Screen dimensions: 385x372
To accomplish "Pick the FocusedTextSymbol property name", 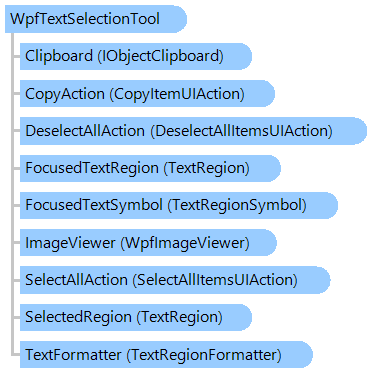I will [94, 205].
